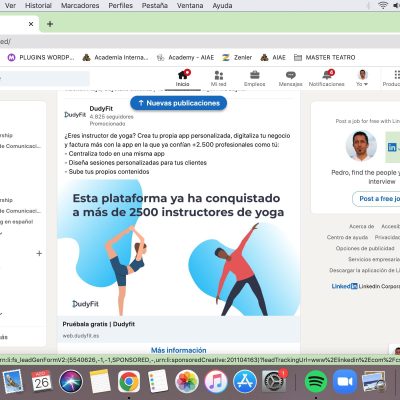Screen dimensions: 400x400
Task: Open Academia Interna... bookmark
Action: (x=115, y=57)
